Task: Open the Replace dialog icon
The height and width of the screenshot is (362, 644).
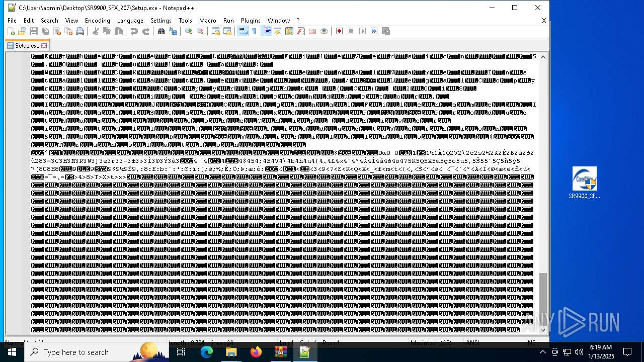Action: 173,31
